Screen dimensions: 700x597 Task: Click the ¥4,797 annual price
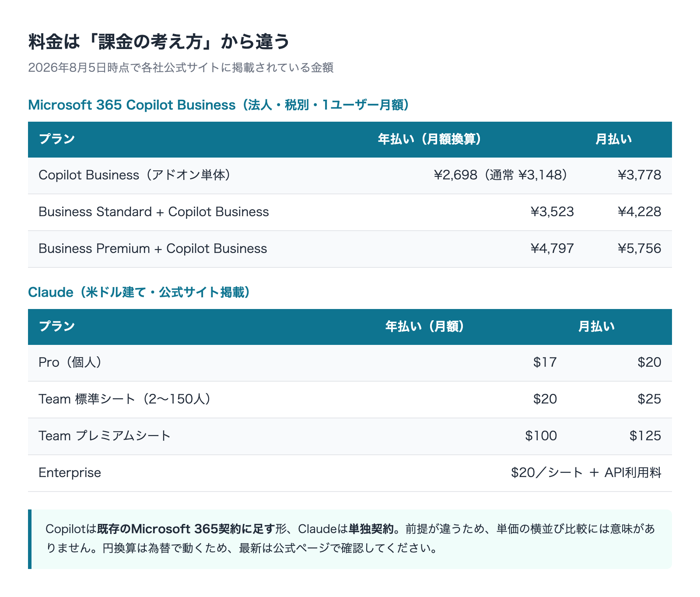pos(552,249)
